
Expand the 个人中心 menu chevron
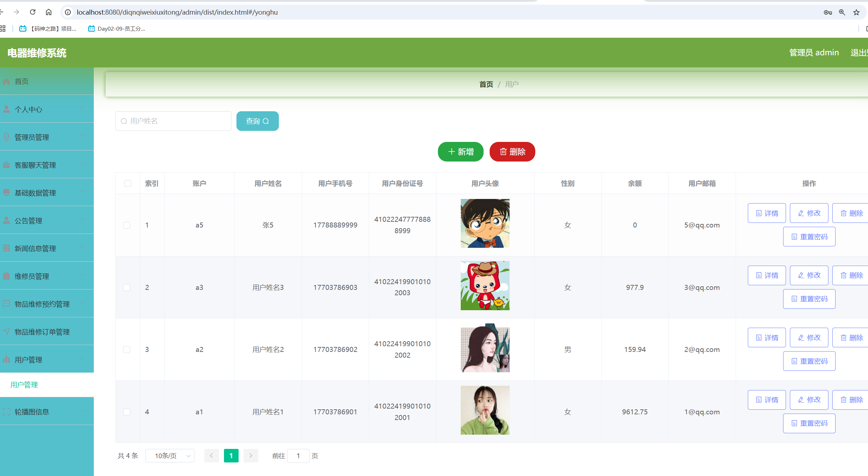click(x=83, y=108)
